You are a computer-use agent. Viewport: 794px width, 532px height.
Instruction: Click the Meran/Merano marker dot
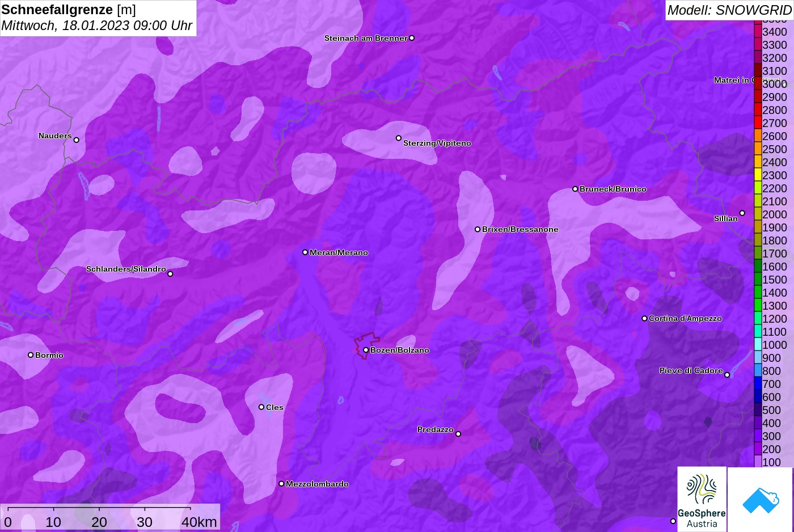tap(305, 252)
